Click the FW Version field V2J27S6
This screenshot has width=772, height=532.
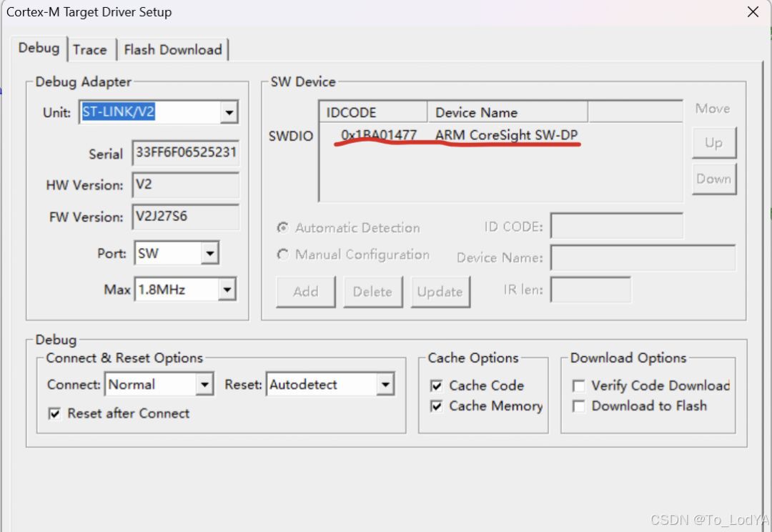186,217
